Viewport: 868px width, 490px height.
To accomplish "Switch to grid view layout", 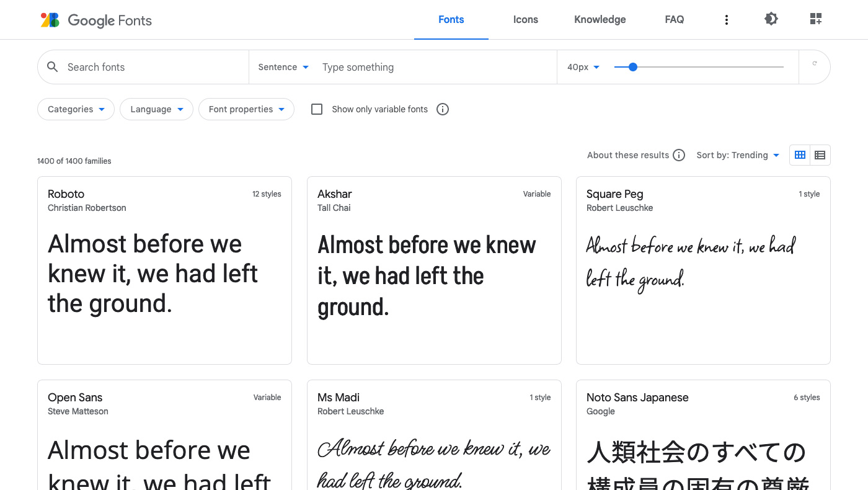I will pyautogui.click(x=800, y=155).
